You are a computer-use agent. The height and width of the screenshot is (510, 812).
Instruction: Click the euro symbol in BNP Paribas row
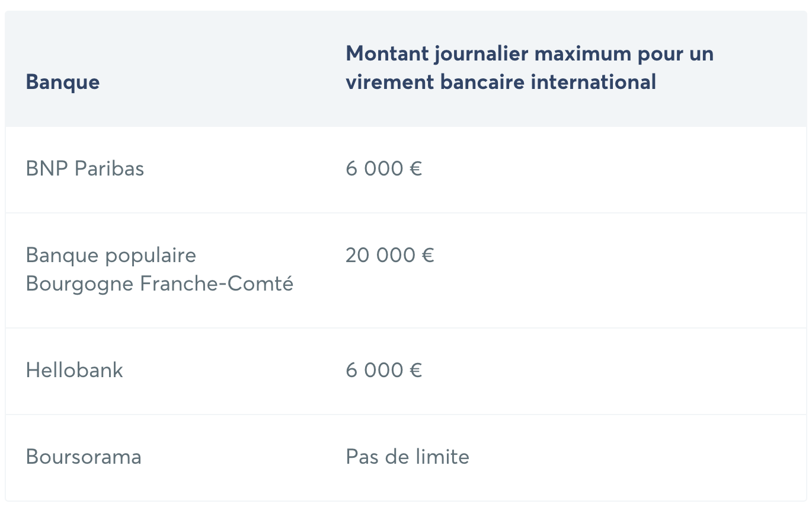tap(415, 170)
